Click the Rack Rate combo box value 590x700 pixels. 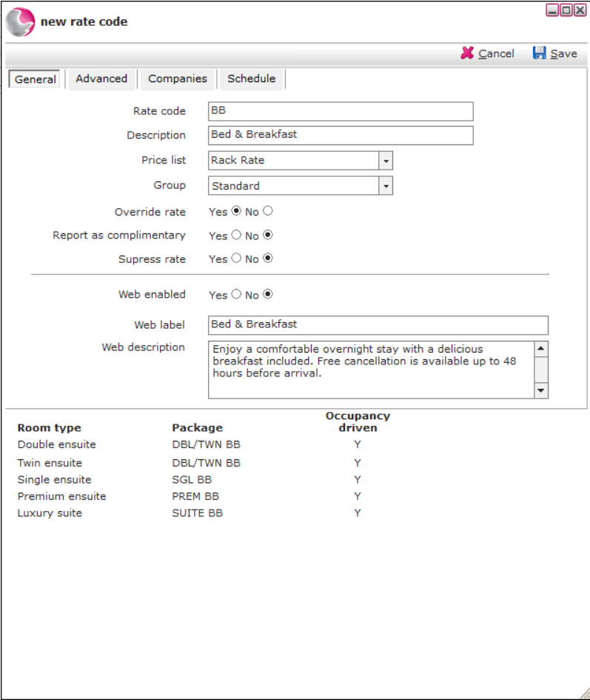pyautogui.click(x=294, y=161)
